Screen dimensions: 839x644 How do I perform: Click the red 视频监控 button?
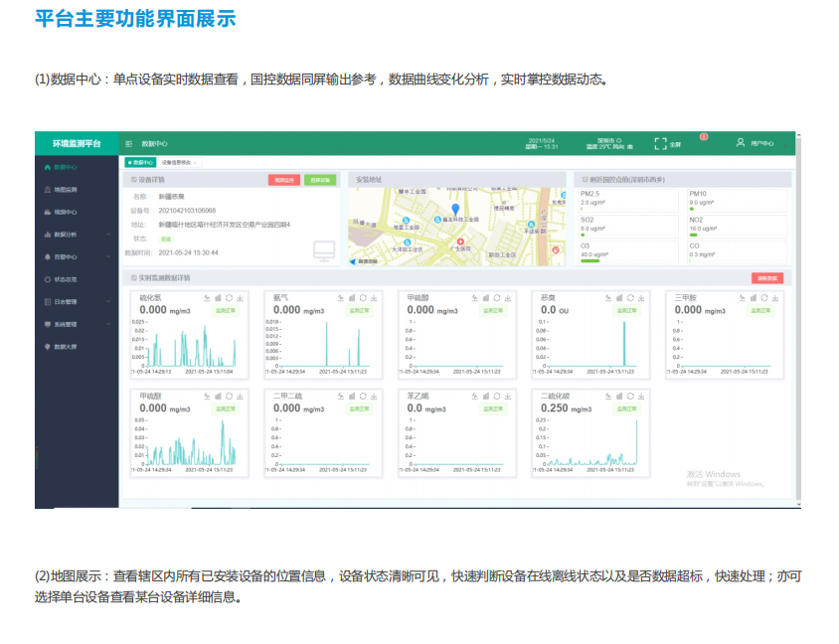pos(283,180)
